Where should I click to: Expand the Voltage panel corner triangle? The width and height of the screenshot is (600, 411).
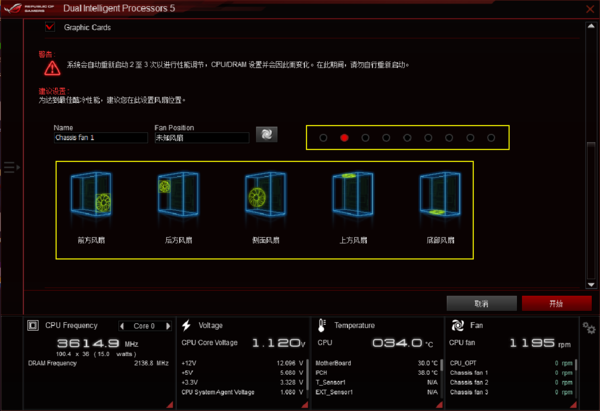click(x=305, y=404)
